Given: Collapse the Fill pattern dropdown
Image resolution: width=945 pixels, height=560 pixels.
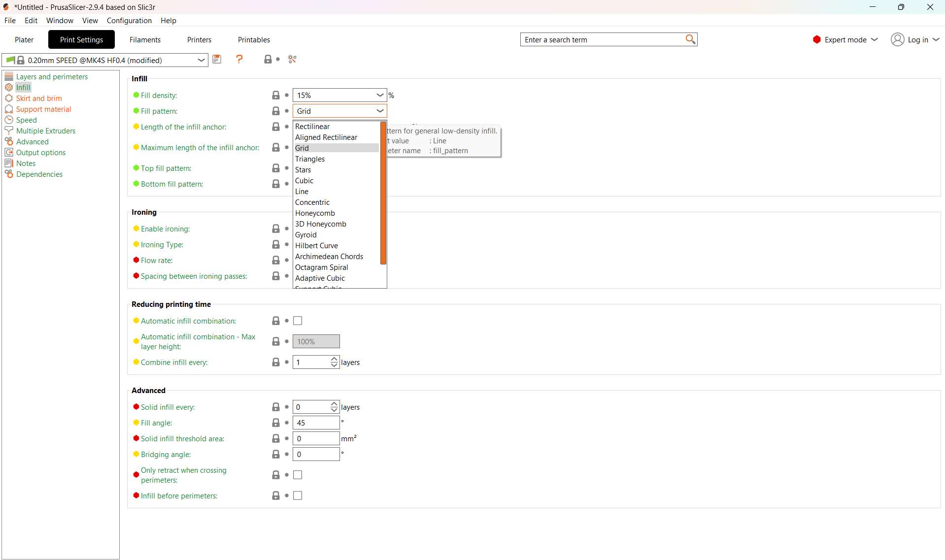Looking at the screenshot, I should 380,111.
